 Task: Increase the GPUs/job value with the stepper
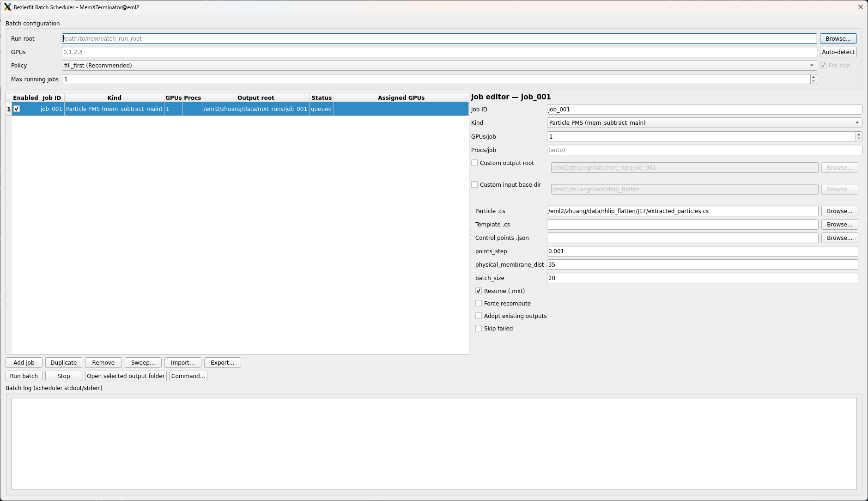click(x=858, y=134)
